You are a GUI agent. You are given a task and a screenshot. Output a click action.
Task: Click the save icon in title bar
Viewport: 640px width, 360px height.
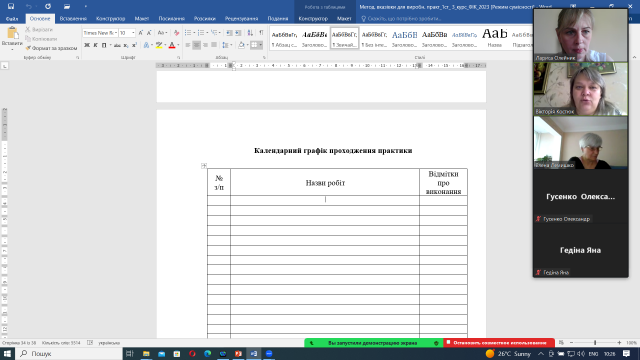point(11,6)
